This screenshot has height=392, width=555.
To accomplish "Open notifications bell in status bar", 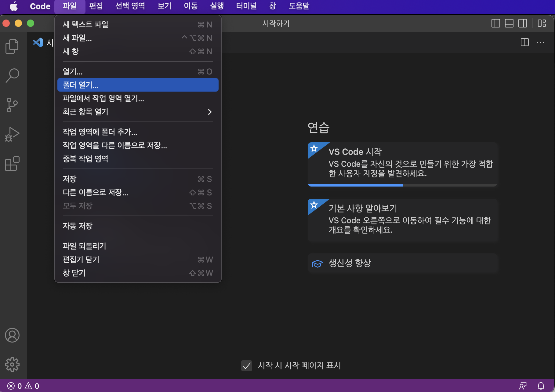I will pos(541,386).
